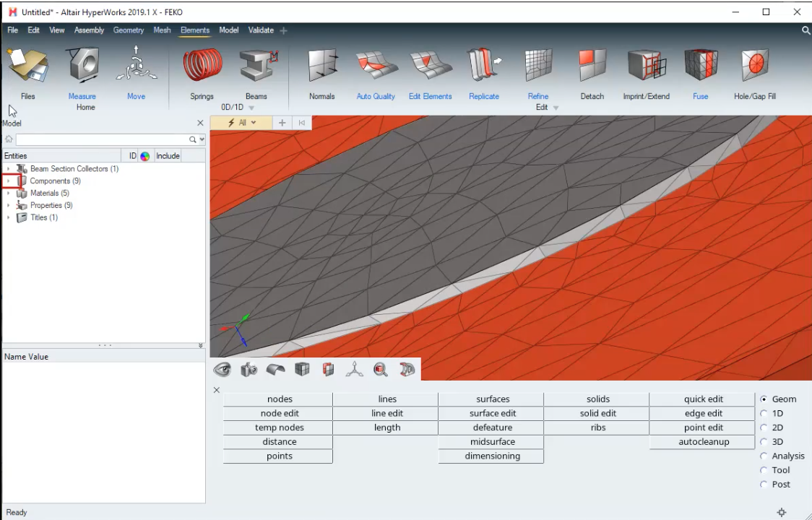Open the 0D/1D dropdown
Screen dimensions: 812x520
click(x=250, y=107)
